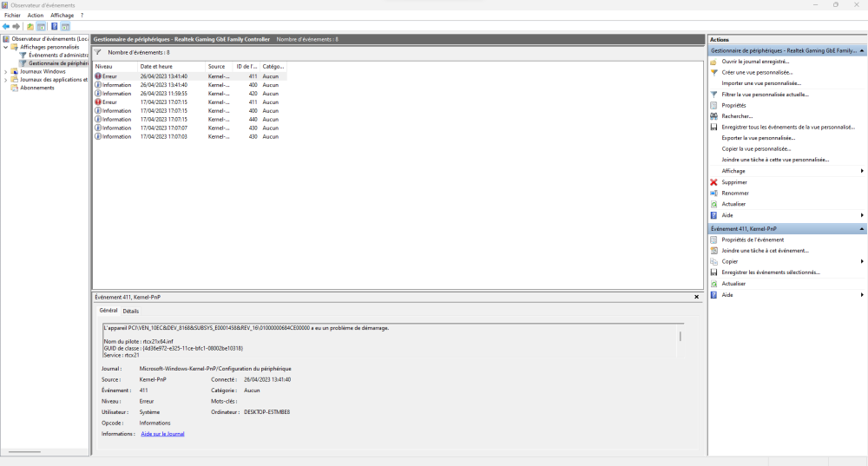Click the info icon of the 26/04/2023 11:59:55 event
The width and height of the screenshot is (868, 466).
98,94
